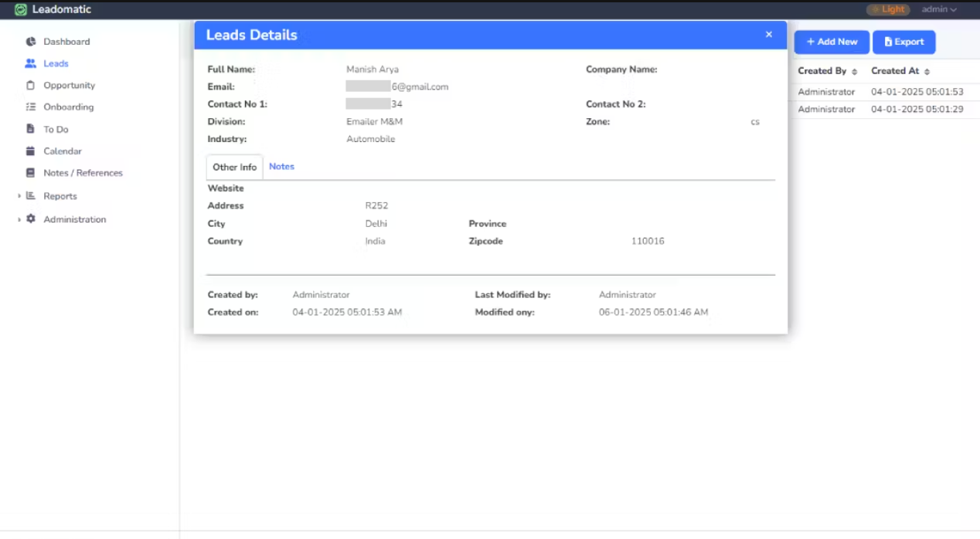Open the admin user dropdown
The width and height of the screenshot is (980, 539).
[939, 9]
